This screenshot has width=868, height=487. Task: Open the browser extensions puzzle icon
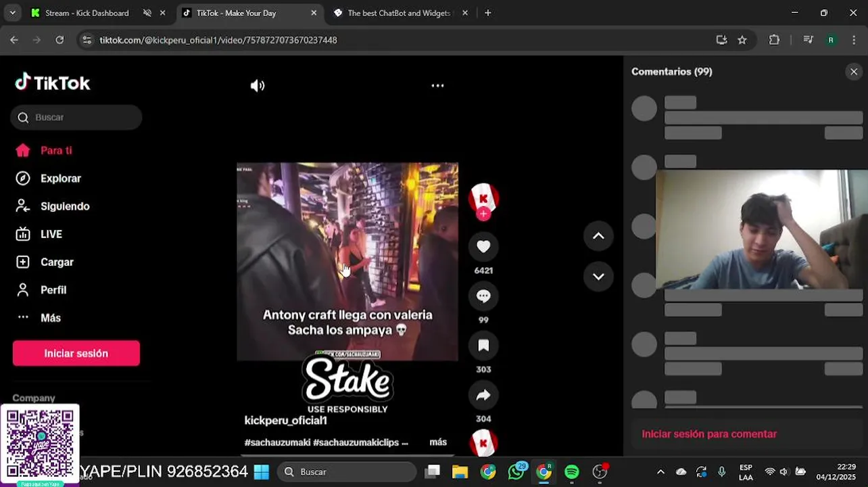(x=775, y=40)
